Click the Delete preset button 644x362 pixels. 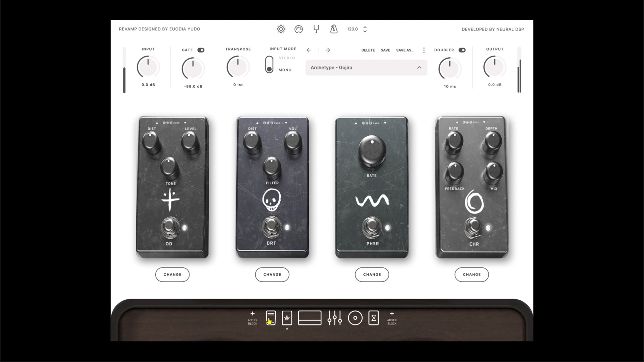pos(368,50)
